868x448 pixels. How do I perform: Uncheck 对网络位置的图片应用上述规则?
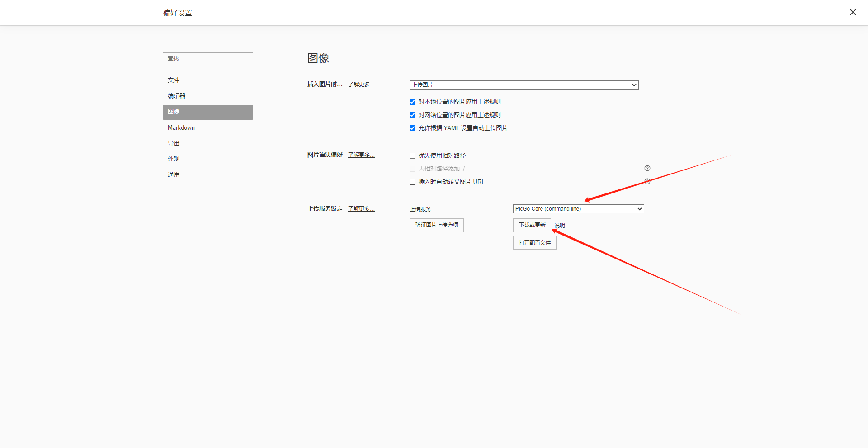click(x=412, y=115)
